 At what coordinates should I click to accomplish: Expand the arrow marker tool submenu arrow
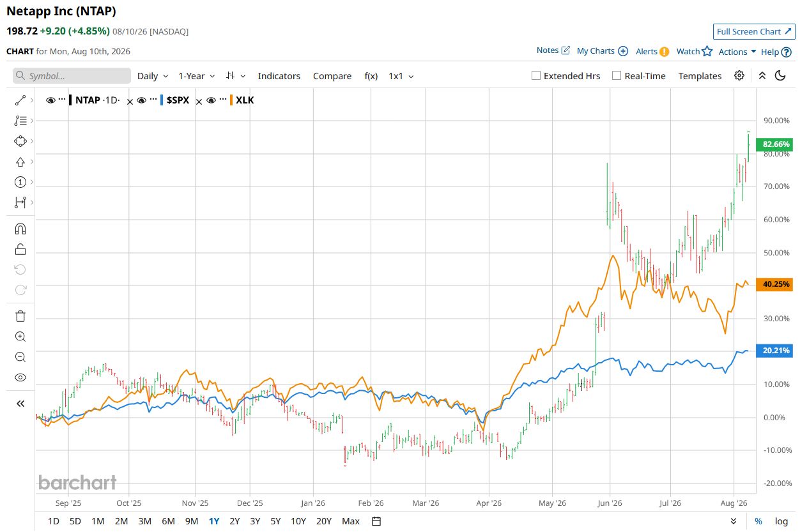(32, 162)
